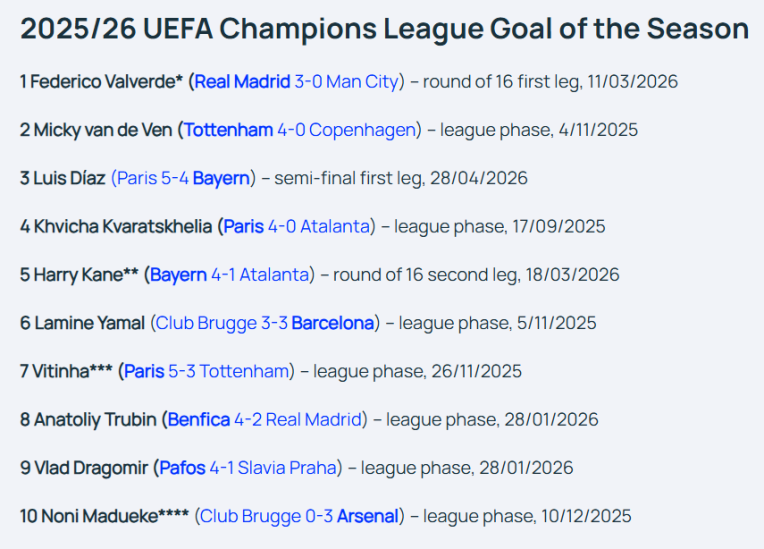Click Lamine Yamal's name in sixth place
Viewport: 764px width, 549px height.
[x=90, y=323]
